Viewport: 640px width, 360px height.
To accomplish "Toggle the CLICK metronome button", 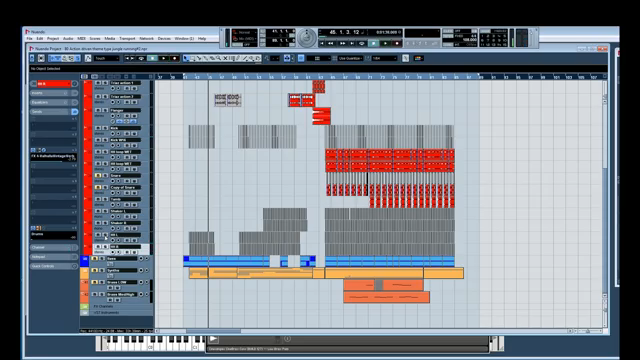I will pyautogui.click(x=448, y=31).
